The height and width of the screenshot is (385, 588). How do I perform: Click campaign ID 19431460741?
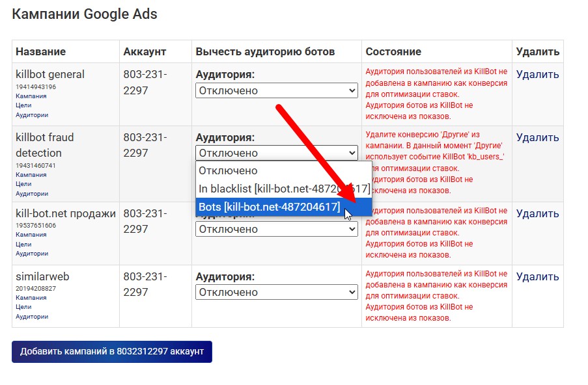pyautogui.click(x=36, y=166)
